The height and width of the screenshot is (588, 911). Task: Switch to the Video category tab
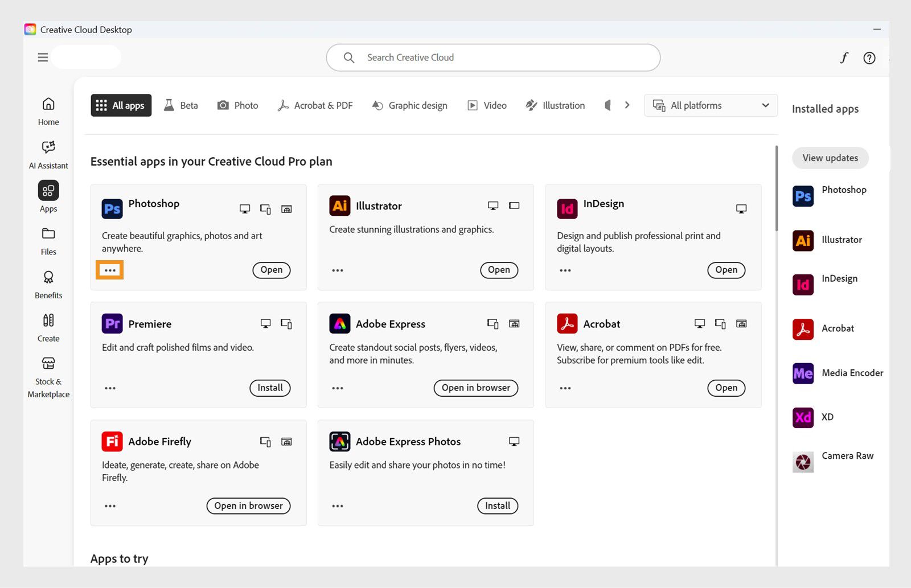coord(487,105)
